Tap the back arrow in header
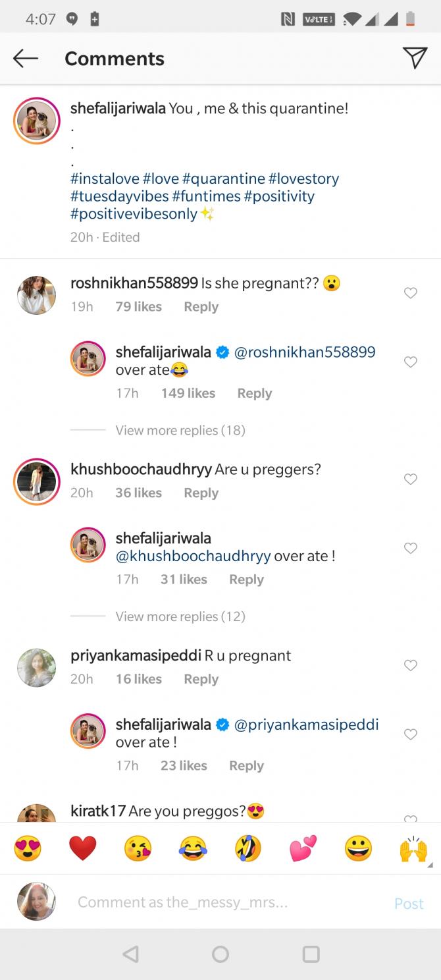The height and width of the screenshot is (980, 441). point(26,59)
